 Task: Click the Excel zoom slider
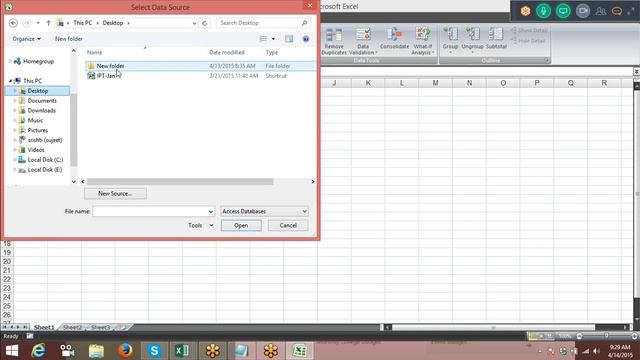tap(607, 336)
